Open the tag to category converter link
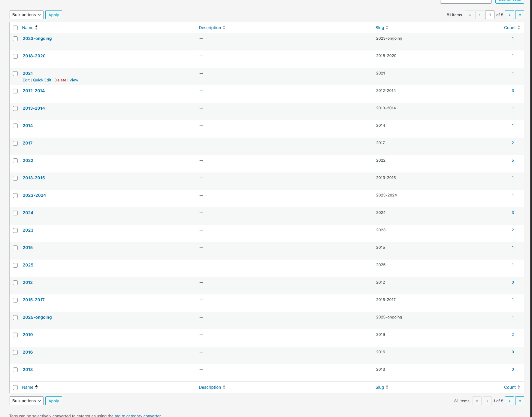The image size is (532, 417). [x=138, y=415]
